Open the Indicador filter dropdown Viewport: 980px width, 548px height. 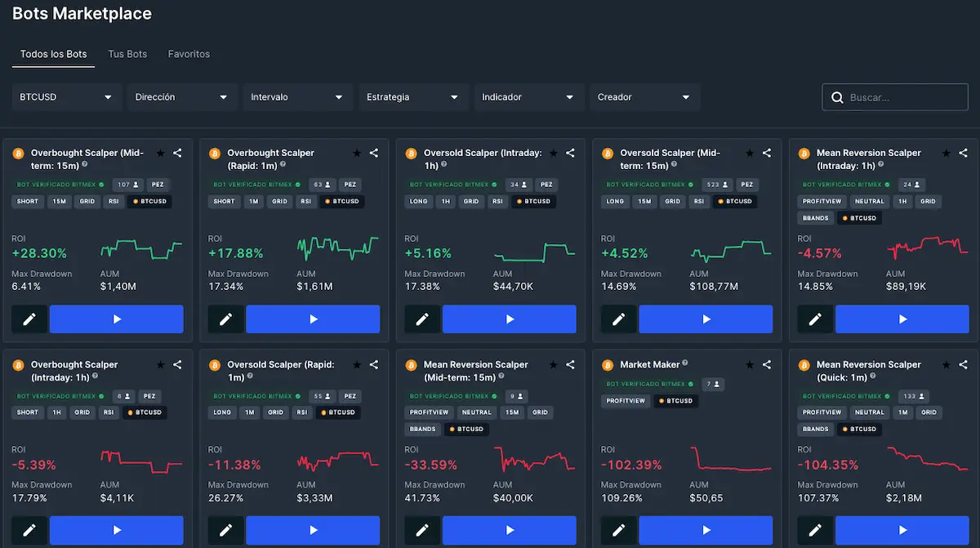point(529,97)
